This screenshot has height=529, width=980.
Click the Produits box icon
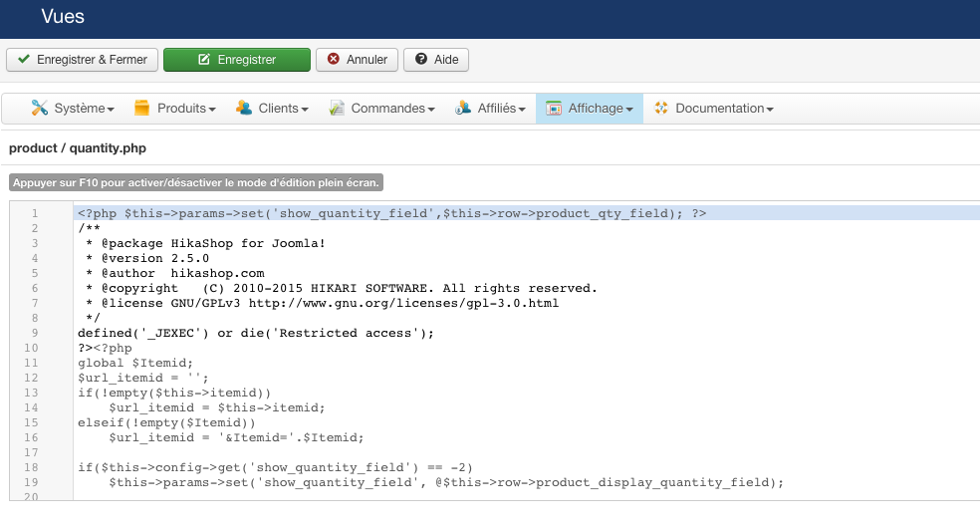click(142, 108)
